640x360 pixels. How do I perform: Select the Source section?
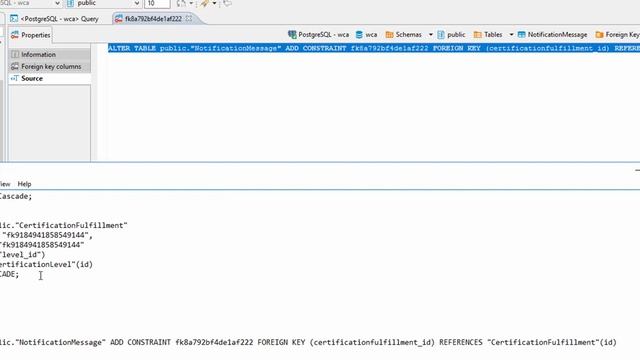point(49,78)
